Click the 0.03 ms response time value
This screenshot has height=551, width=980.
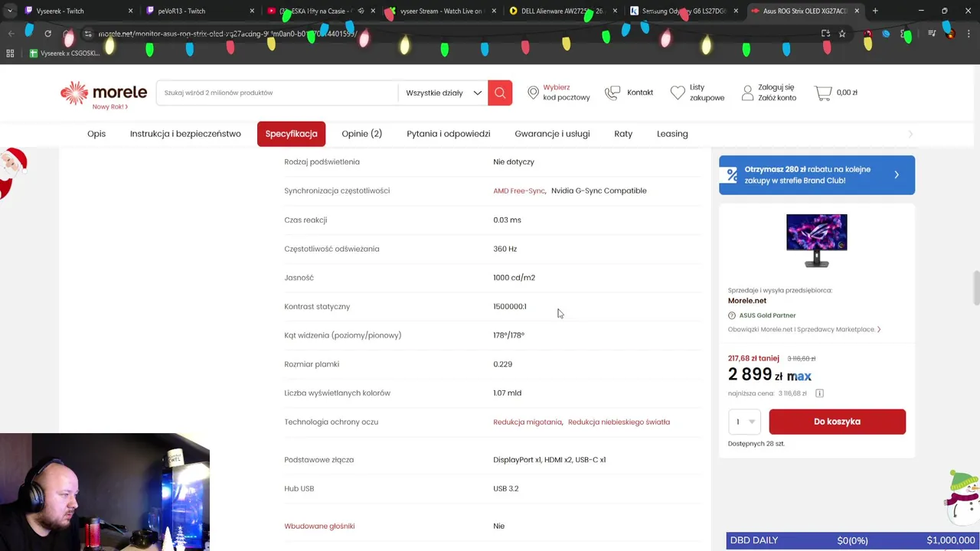click(507, 220)
